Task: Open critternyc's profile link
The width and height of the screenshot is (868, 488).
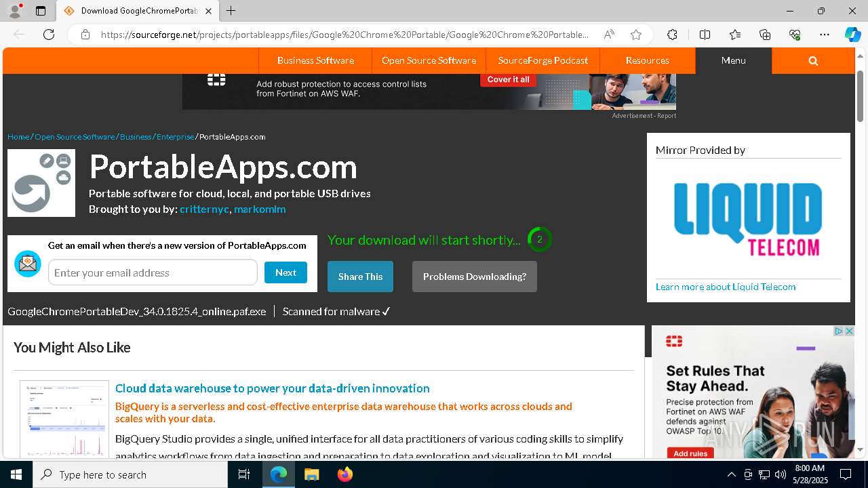Action: point(204,209)
